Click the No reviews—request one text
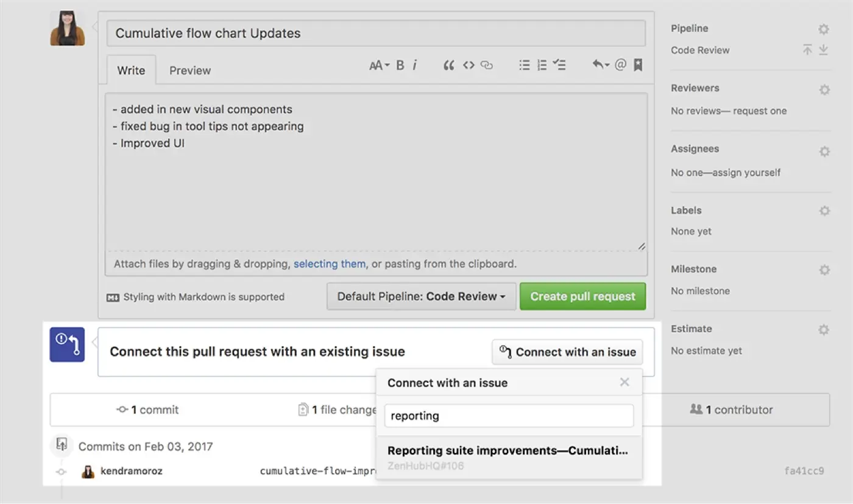This screenshot has height=504, width=853. click(x=729, y=111)
